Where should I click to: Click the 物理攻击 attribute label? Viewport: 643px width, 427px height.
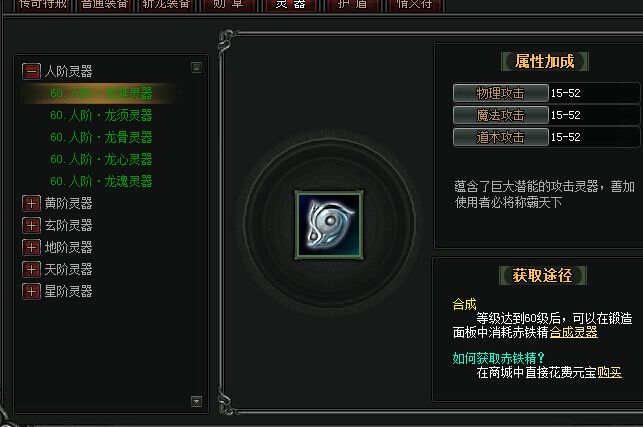point(500,93)
